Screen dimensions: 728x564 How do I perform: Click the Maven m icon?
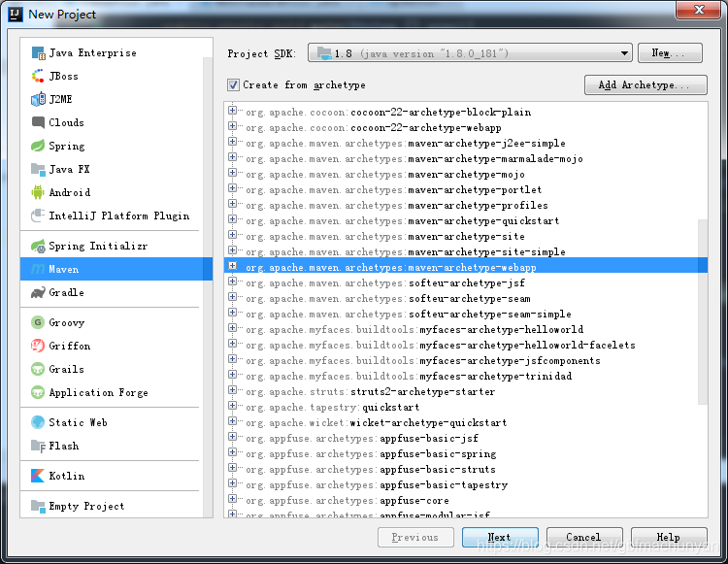click(38, 269)
